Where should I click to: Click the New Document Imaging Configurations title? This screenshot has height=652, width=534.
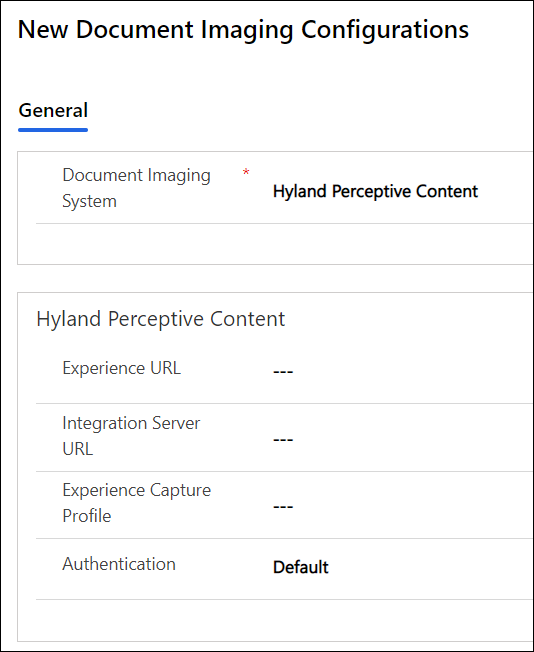pos(243,30)
